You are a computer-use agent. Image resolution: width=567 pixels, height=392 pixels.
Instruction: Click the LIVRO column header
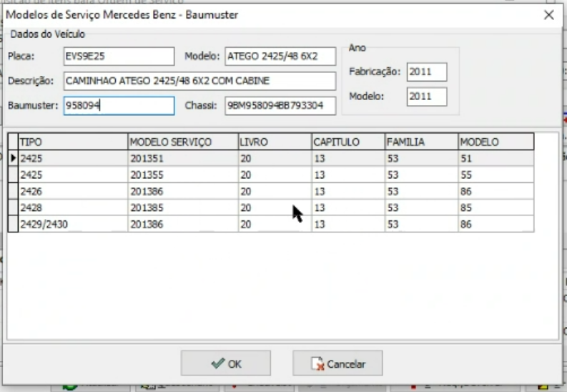coord(275,142)
